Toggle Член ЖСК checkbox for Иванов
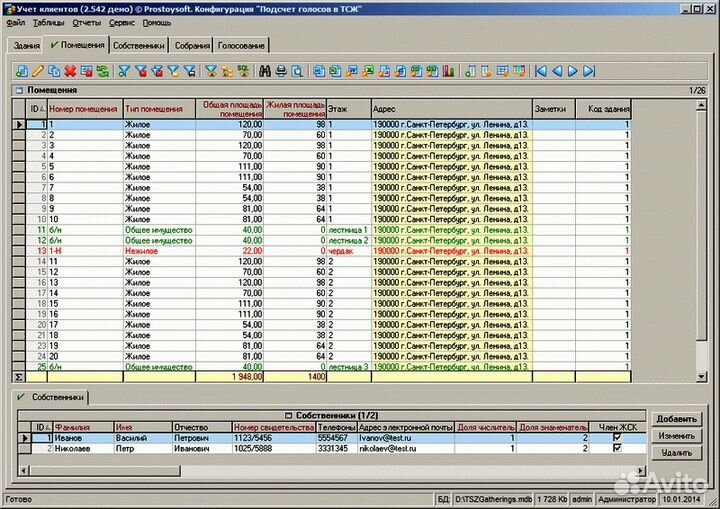The width and height of the screenshot is (720, 509). coord(616,437)
